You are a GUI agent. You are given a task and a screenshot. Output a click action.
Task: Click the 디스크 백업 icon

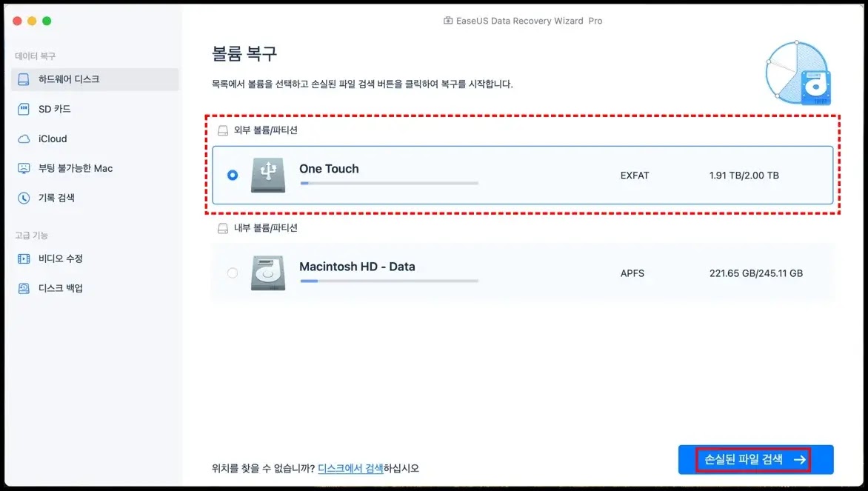[x=23, y=288]
